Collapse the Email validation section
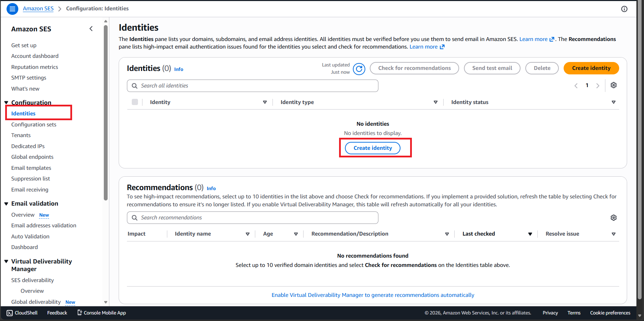This screenshot has width=644, height=321. [x=6, y=204]
